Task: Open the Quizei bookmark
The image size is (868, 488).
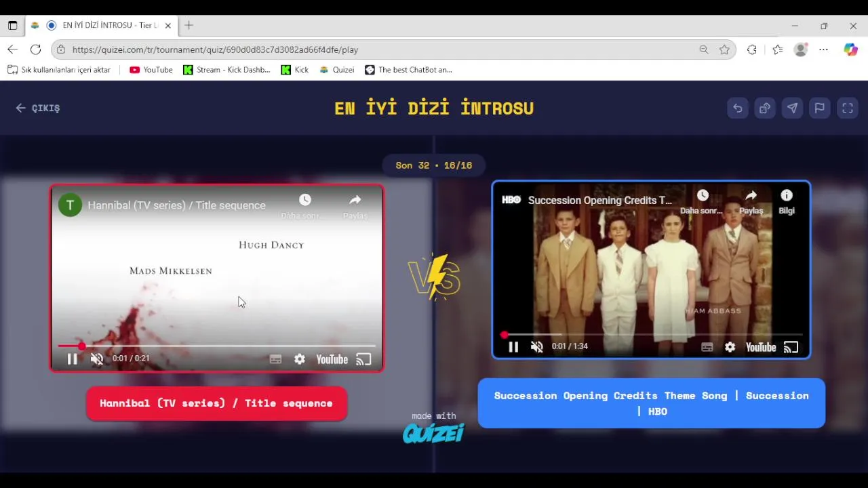Action: click(337, 70)
